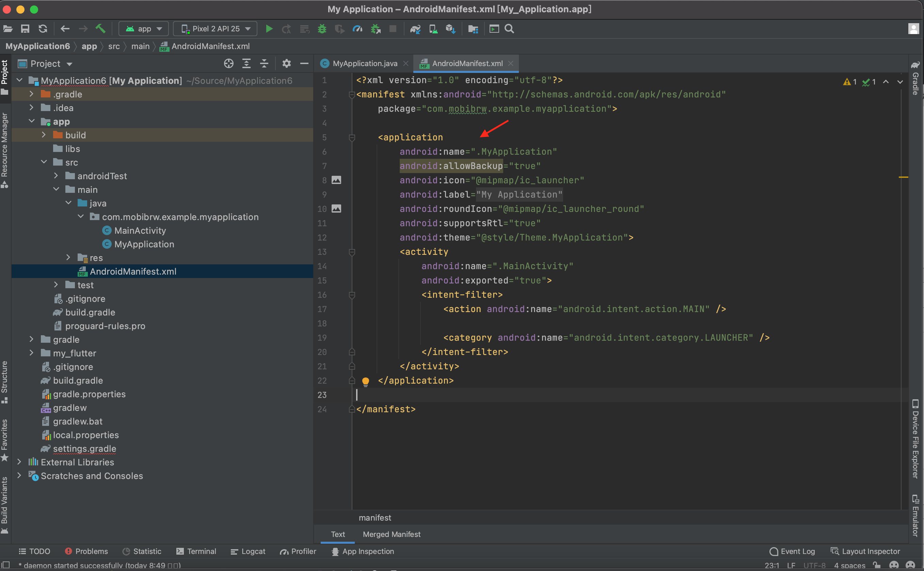Run the app with the green play icon
The height and width of the screenshot is (571, 924).
click(x=269, y=29)
